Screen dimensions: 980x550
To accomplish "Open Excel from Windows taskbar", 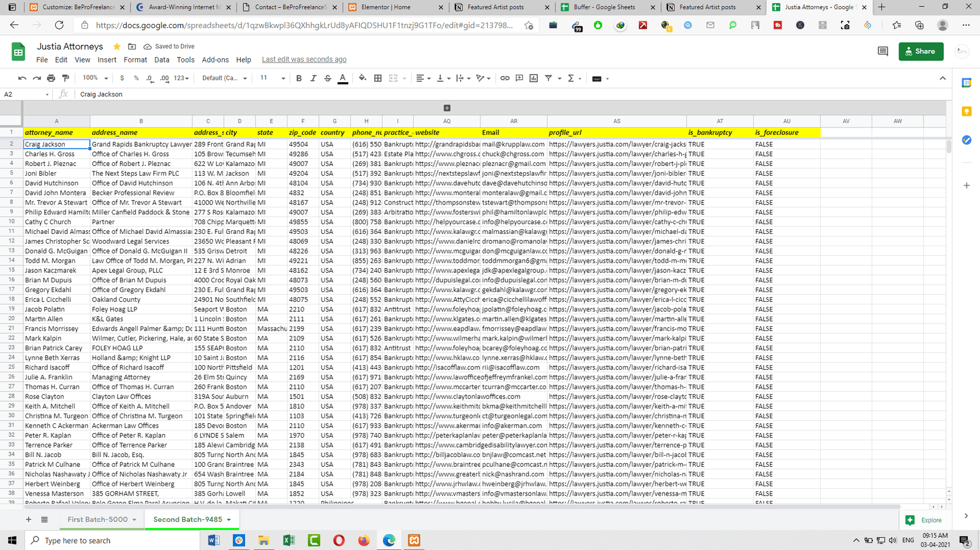I will [x=288, y=540].
